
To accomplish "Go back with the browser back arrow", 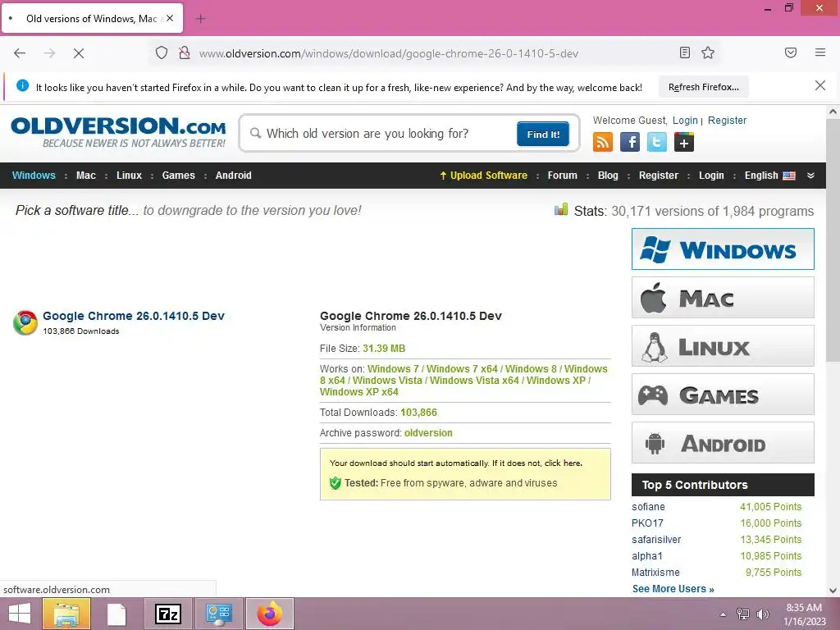I will point(20,53).
